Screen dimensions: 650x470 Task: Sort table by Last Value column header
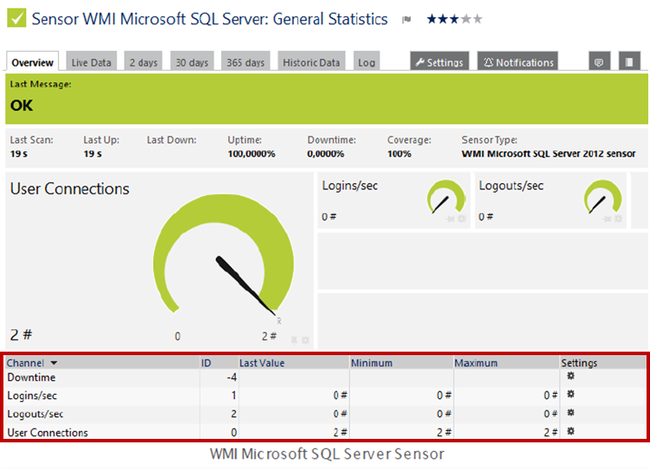pos(262,363)
